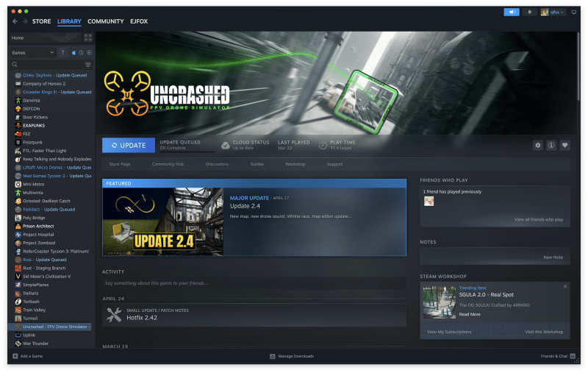This screenshot has width=588, height=373.
Task: Open the game info icon
Action: click(x=551, y=145)
